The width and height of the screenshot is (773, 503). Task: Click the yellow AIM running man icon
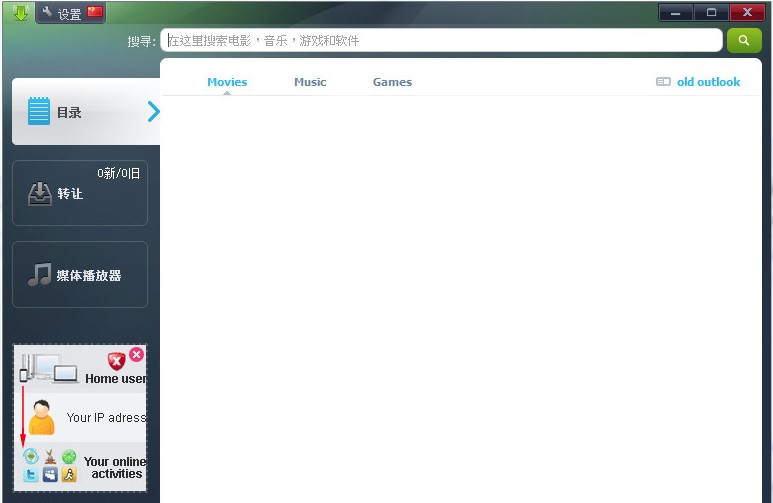[69, 474]
